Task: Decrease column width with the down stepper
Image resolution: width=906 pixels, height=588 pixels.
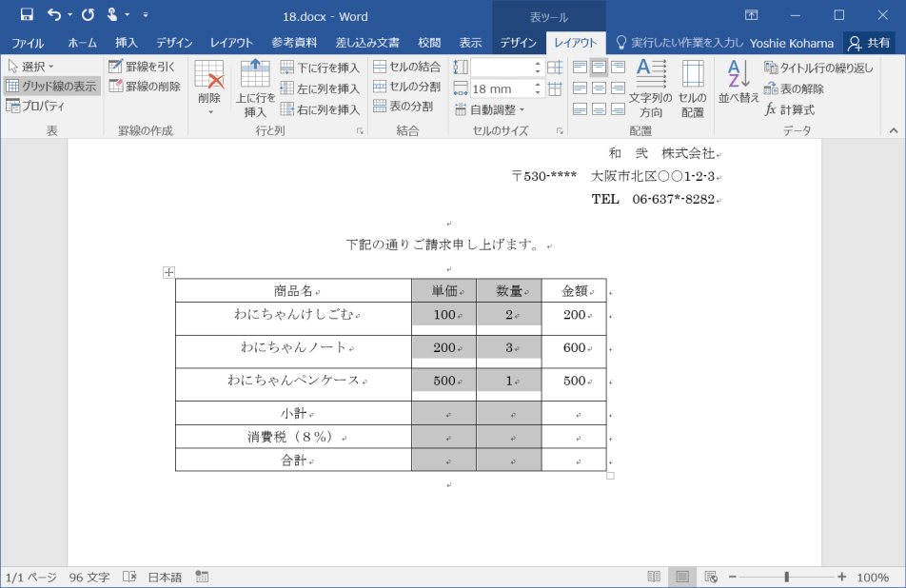Action: click(538, 93)
